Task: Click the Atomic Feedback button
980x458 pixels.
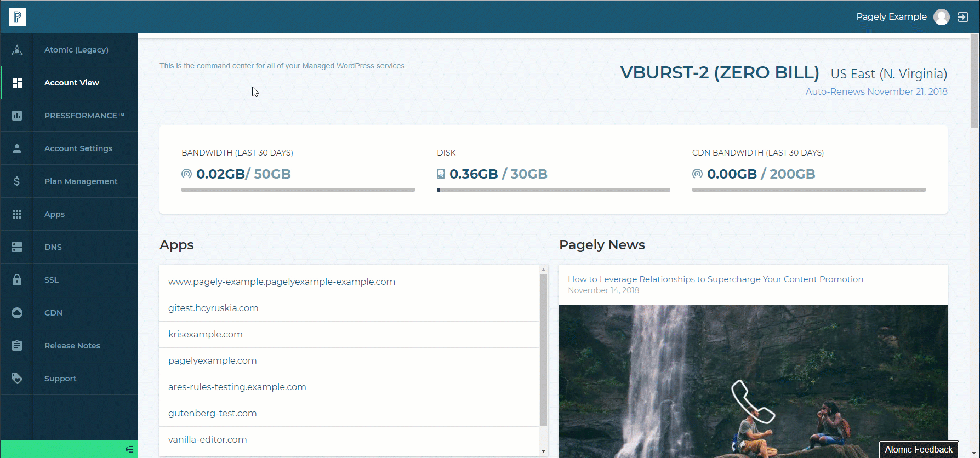Action: click(x=919, y=449)
